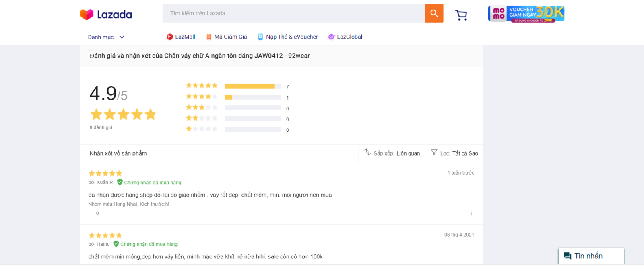The image size is (644, 266).
Task: Click the 4-star rating progress bar
Action: [x=253, y=97]
